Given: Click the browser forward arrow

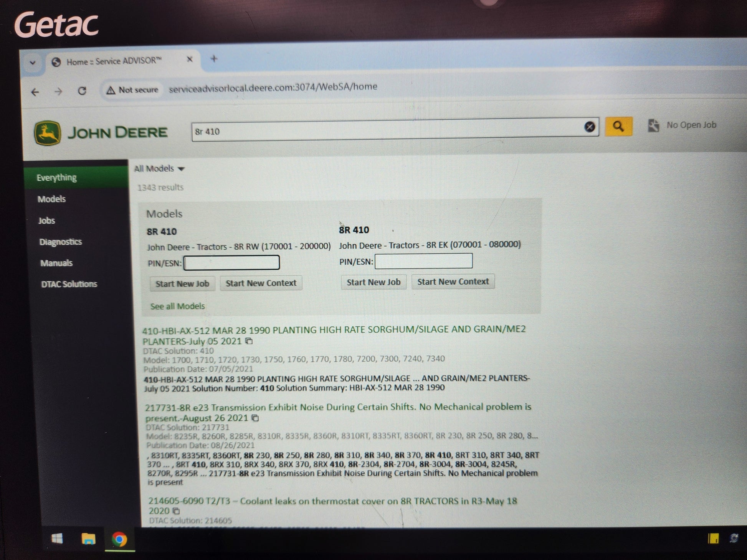Looking at the screenshot, I should pos(58,91).
